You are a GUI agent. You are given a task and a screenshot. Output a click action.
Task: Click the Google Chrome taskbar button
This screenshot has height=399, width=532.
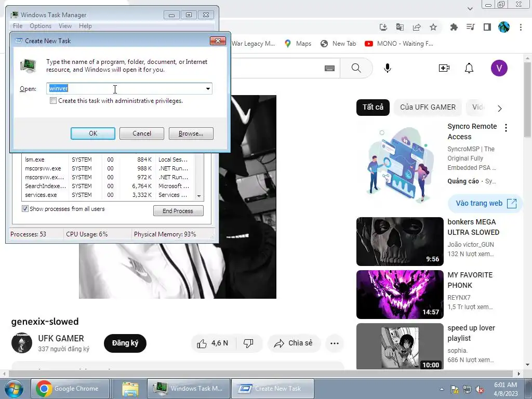coord(71,389)
